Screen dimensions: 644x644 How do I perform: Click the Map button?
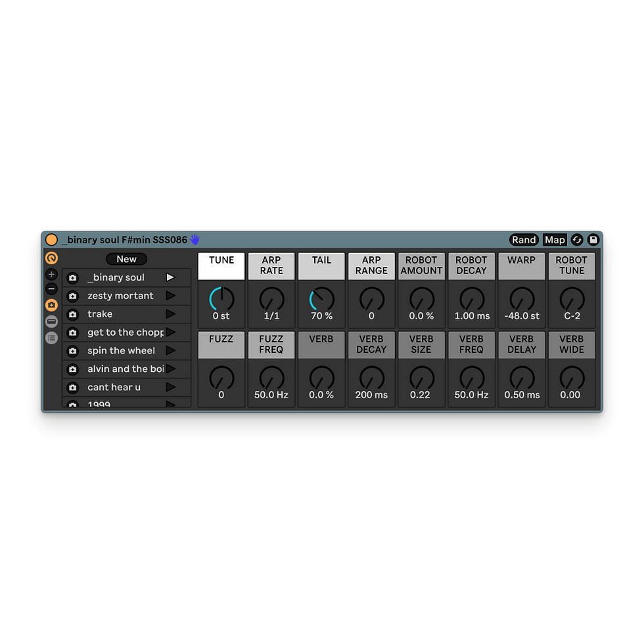tap(555, 240)
